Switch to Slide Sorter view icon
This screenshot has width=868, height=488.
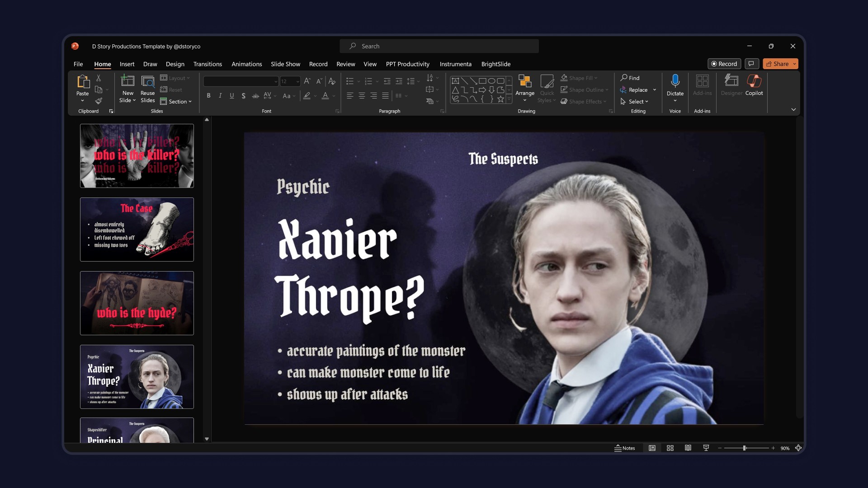[670, 448]
